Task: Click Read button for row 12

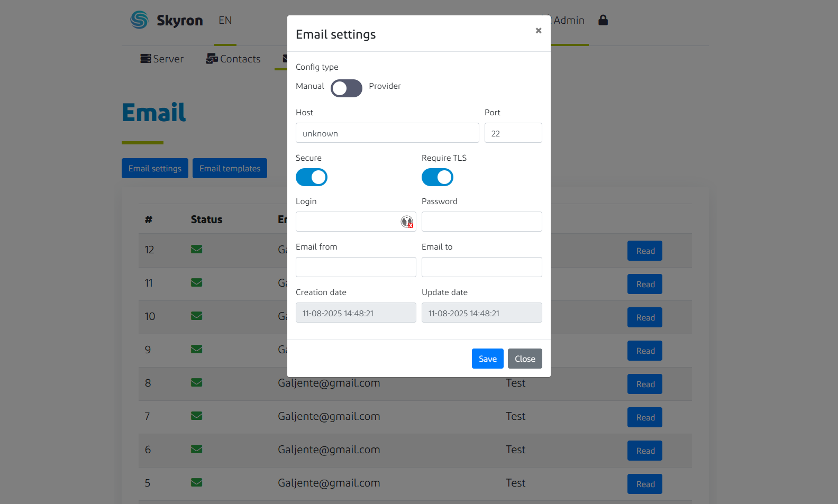Action: pos(645,251)
